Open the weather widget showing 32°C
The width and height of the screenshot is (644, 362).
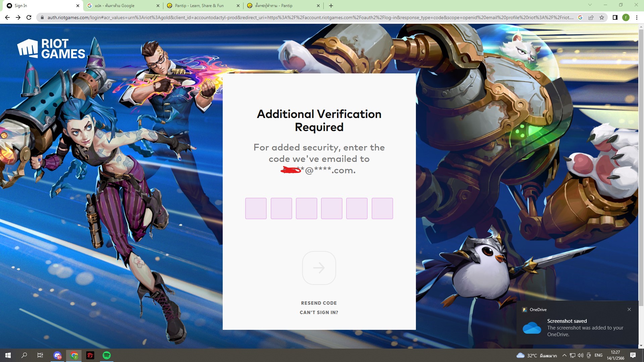537,355
